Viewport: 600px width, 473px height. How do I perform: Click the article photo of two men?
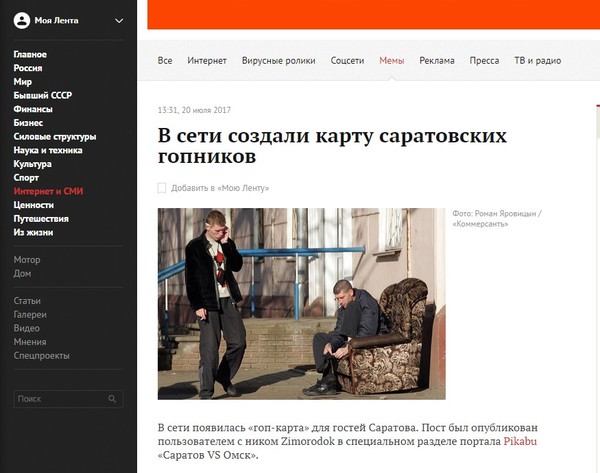302,304
